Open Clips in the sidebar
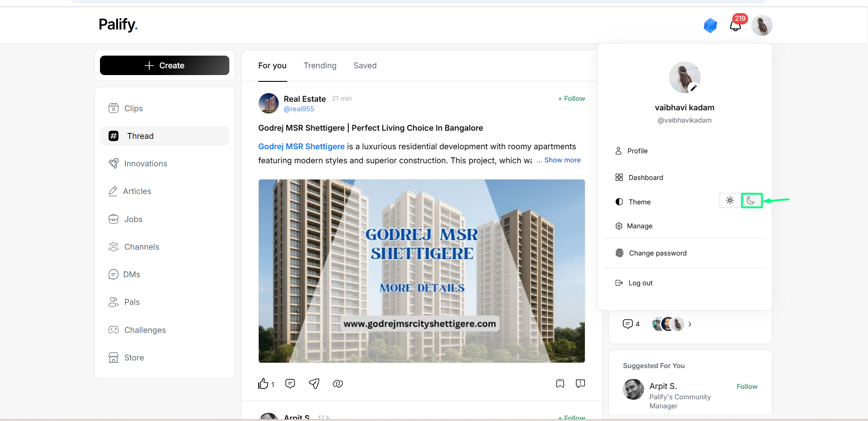868x421 pixels. point(165,109)
